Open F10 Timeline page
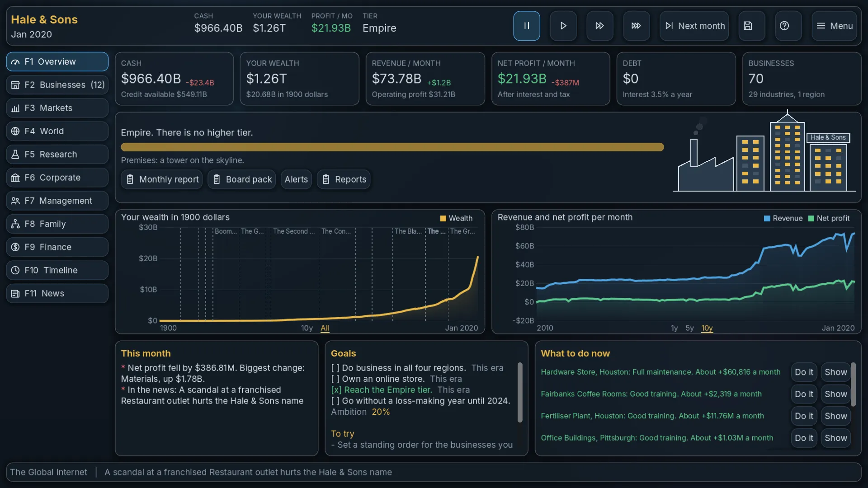 click(57, 270)
